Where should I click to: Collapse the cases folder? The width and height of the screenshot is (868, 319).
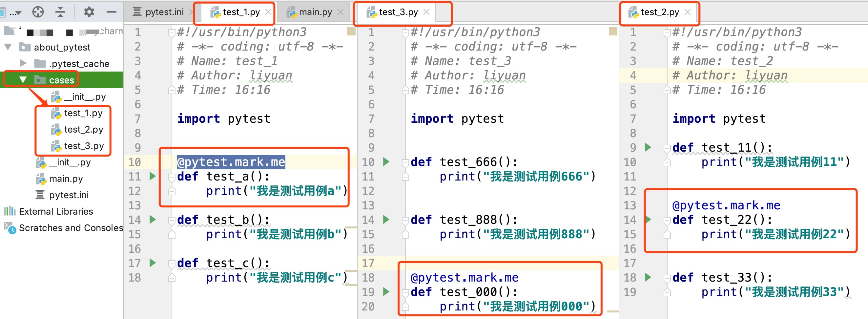tap(23, 80)
